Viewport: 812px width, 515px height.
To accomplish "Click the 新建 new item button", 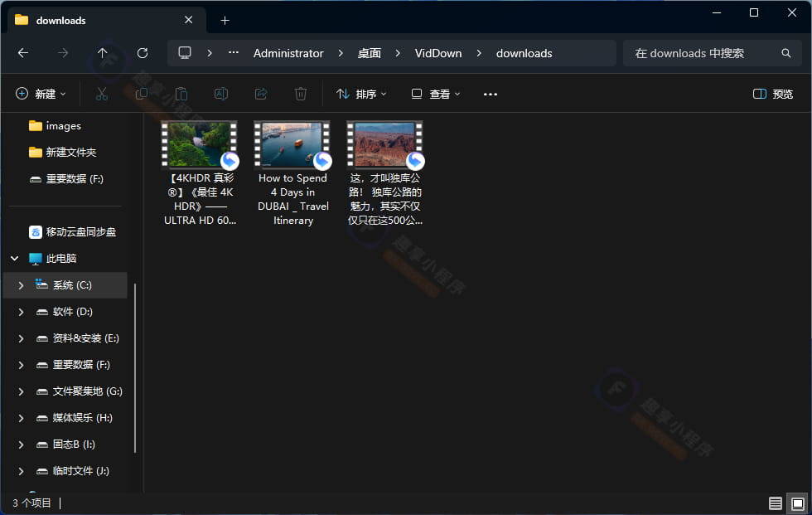I will tap(41, 95).
